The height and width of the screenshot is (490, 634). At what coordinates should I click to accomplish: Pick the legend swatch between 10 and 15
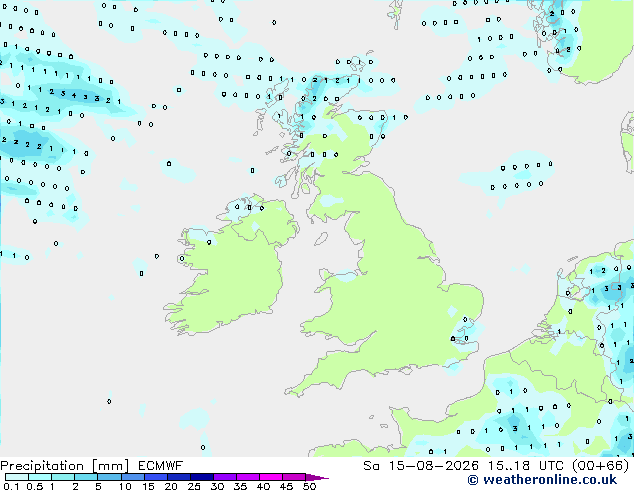(133, 477)
